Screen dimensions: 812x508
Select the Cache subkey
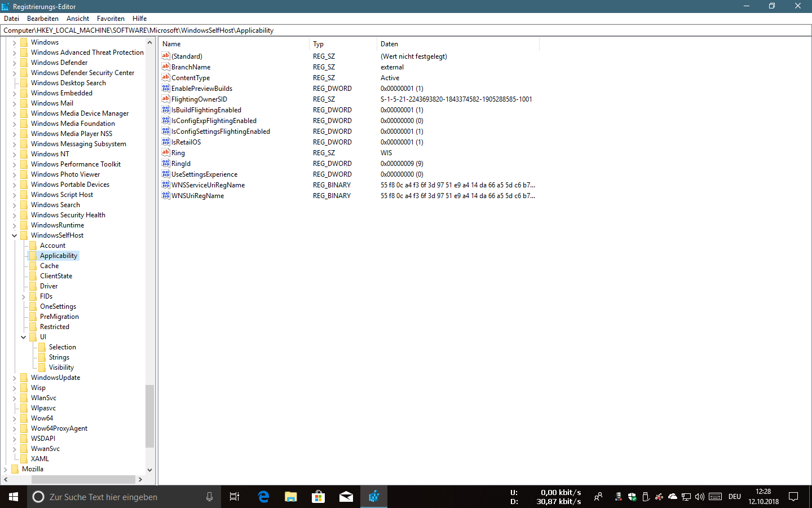coord(49,266)
